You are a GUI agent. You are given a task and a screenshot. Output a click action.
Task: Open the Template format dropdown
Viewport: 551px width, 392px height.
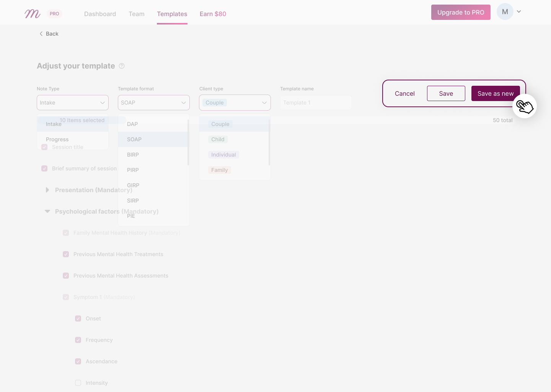[x=154, y=103]
